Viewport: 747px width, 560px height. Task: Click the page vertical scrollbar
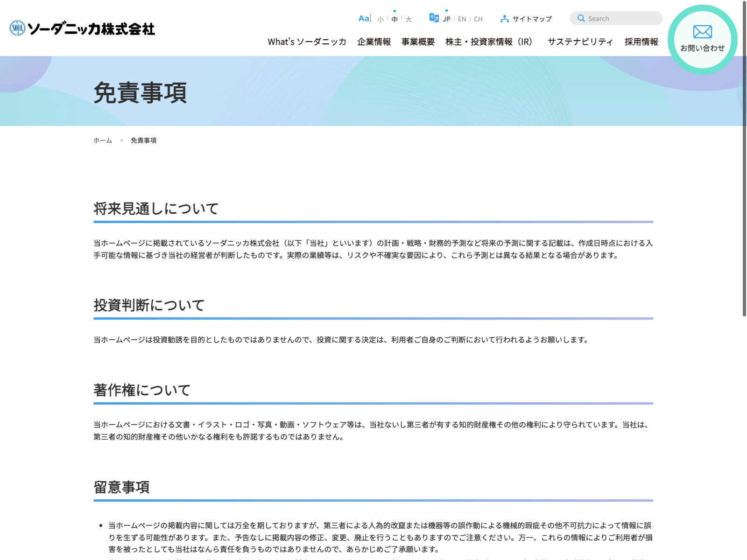[744, 159]
